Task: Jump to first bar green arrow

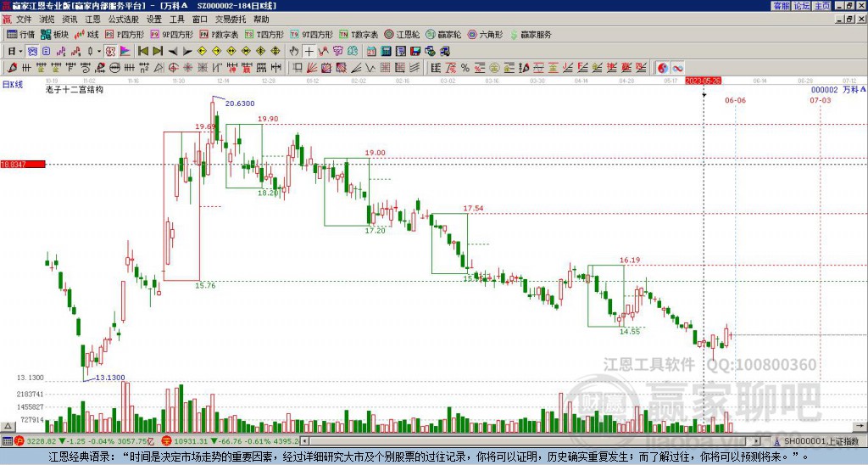Action: tap(142, 52)
